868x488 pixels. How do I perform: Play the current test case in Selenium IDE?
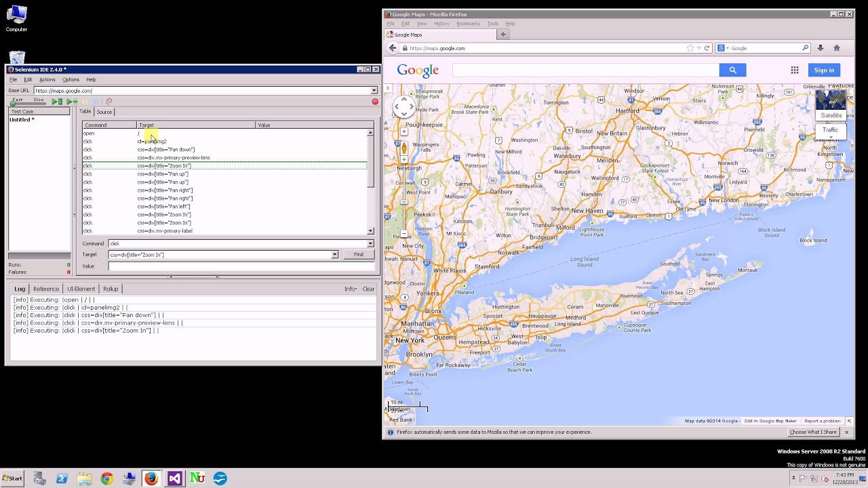coord(71,102)
